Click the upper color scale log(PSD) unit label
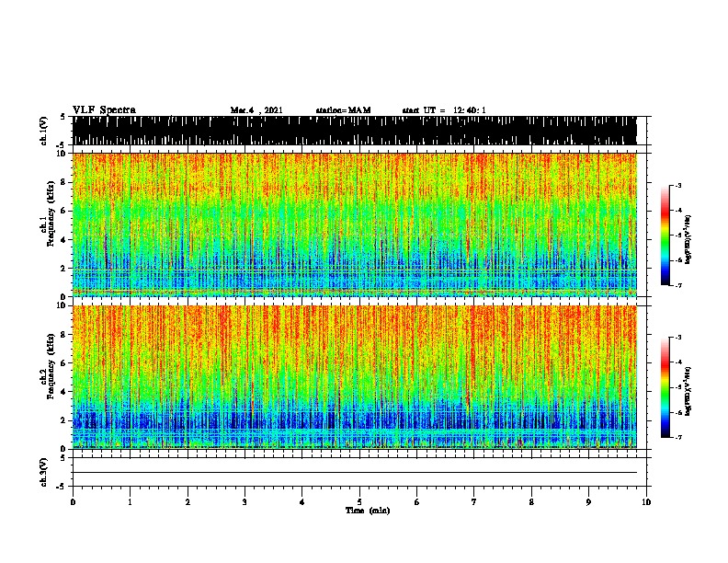The width and height of the screenshot is (728, 563). tap(688, 240)
